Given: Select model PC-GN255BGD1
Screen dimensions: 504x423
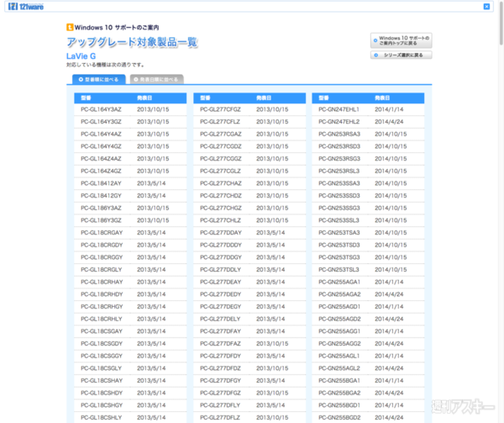Looking at the screenshot, I should [x=339, y=405].
